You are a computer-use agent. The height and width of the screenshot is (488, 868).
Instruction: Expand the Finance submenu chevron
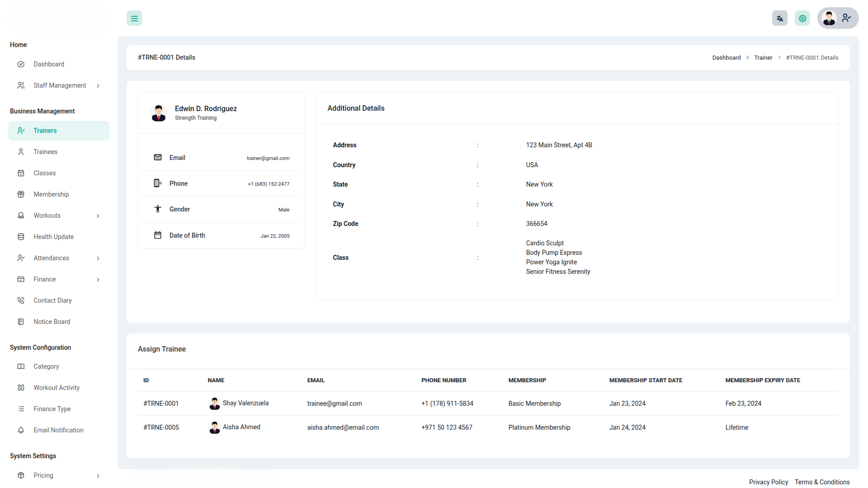pos(98,280)
